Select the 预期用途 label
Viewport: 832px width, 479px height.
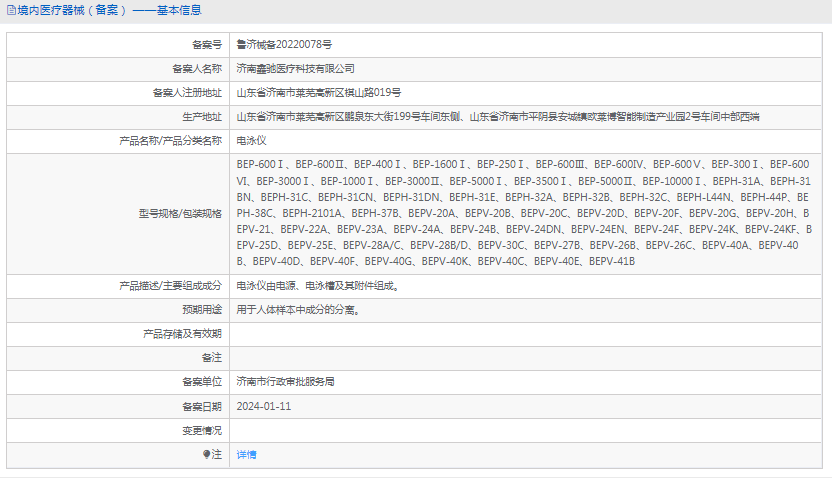pos(202,310)
